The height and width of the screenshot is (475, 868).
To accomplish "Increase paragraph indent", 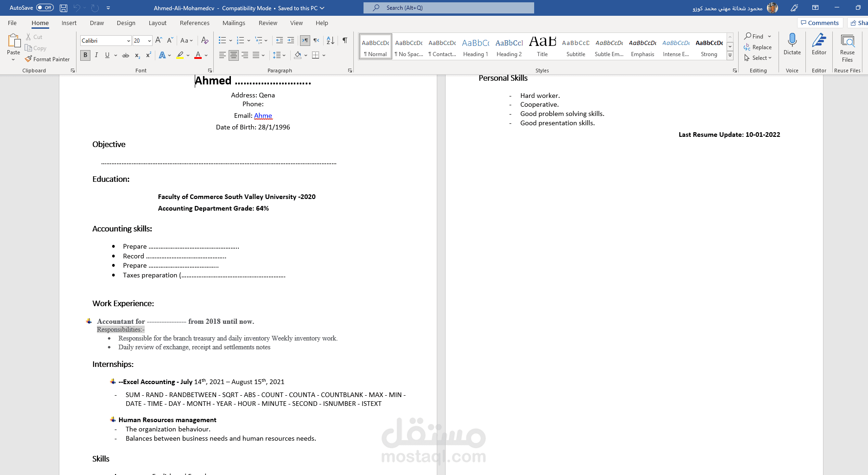I will tap(291, 40).
